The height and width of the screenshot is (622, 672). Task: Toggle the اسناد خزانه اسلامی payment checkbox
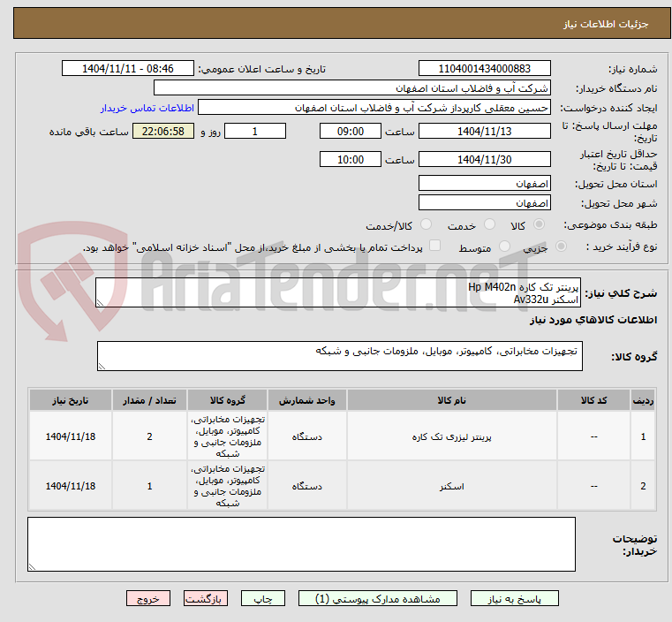(x=434, y=246)
